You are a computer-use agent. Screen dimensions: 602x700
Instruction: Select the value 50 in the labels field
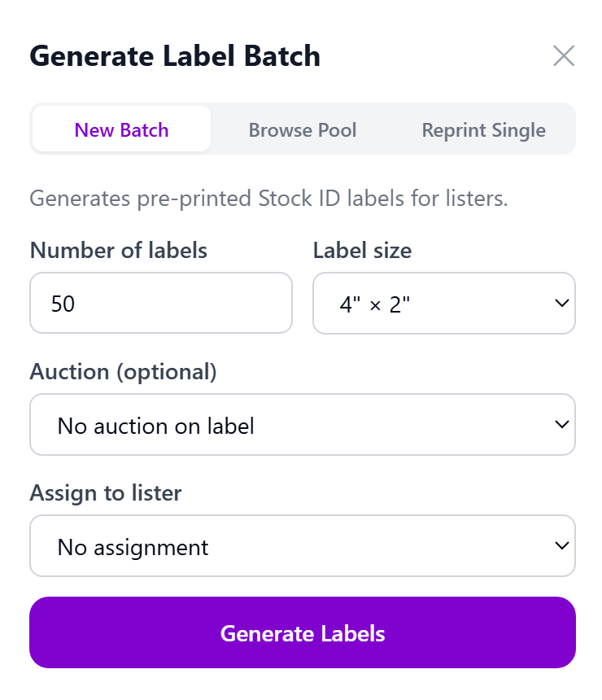pos(65,303)
